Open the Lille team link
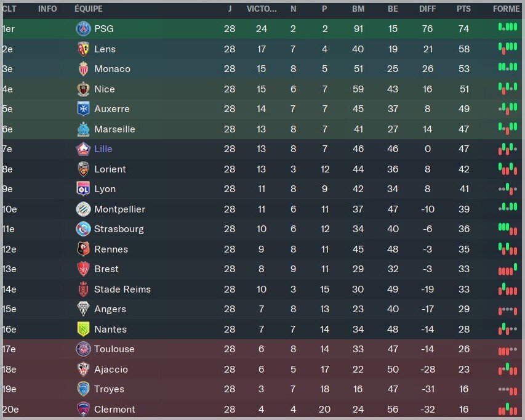Viewport: 525px width, 420px height. (103, 149)
